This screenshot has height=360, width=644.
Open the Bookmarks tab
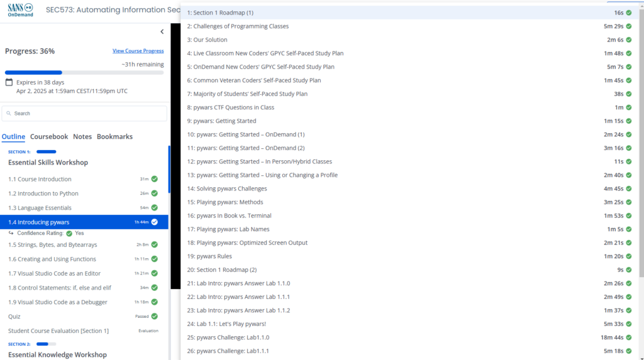click(114, 136)
